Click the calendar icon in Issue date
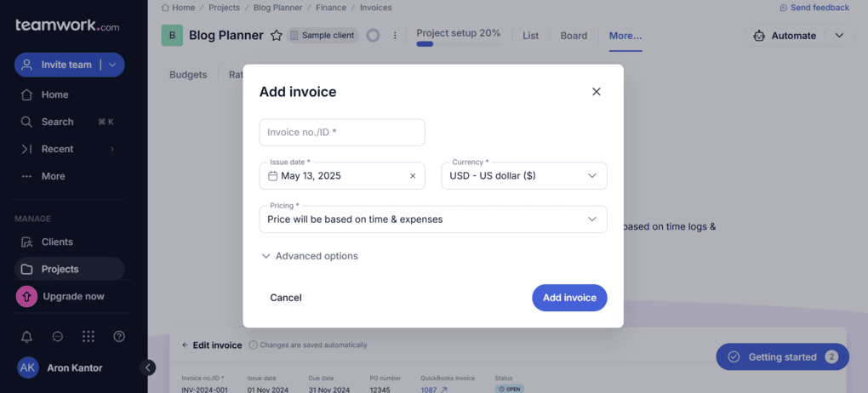This screenshot has height=393, width=868. (272, 176)
